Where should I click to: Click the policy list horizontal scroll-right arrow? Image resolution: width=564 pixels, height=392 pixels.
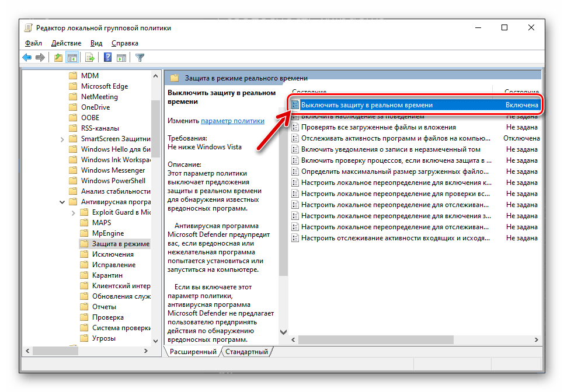coord(537,339)
